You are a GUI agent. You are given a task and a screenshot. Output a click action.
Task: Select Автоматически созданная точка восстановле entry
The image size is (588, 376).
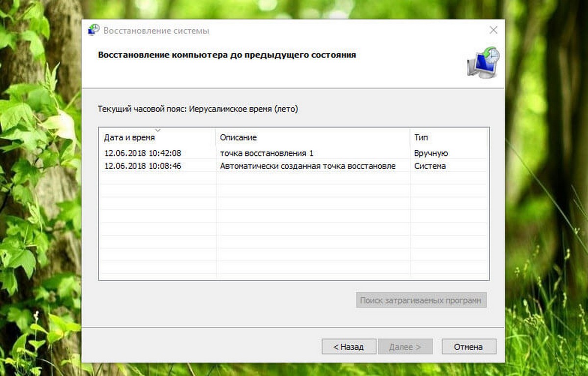tap(308, 166)
